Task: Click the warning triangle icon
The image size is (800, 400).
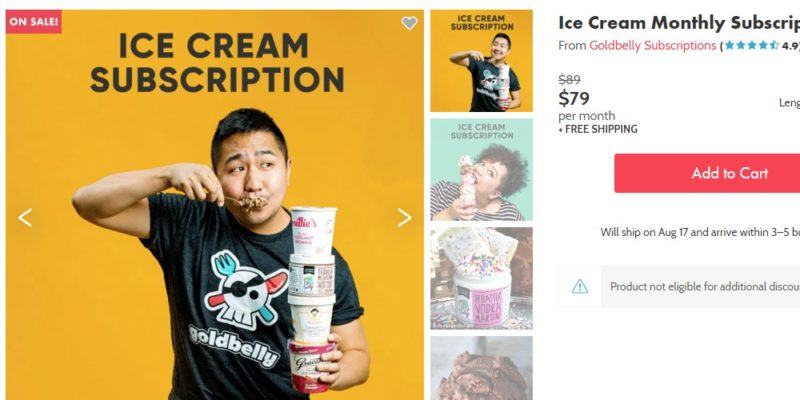Action: point(580,287)
